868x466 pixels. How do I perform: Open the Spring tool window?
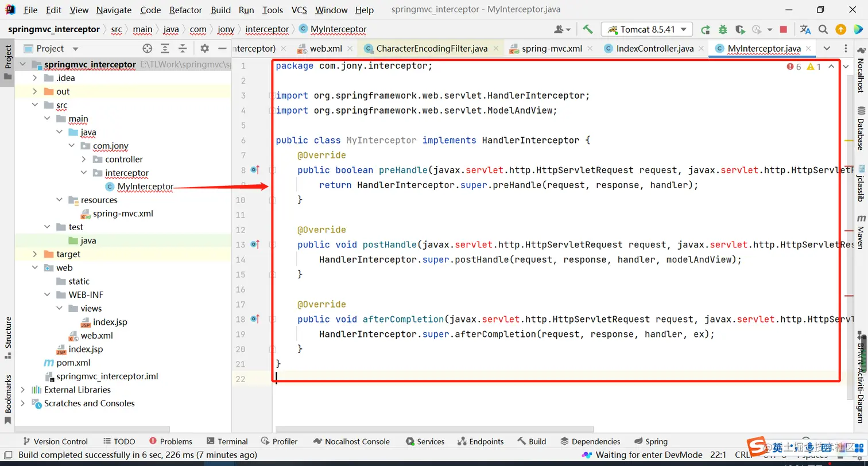pyautogui.click(x=651, y=441)
